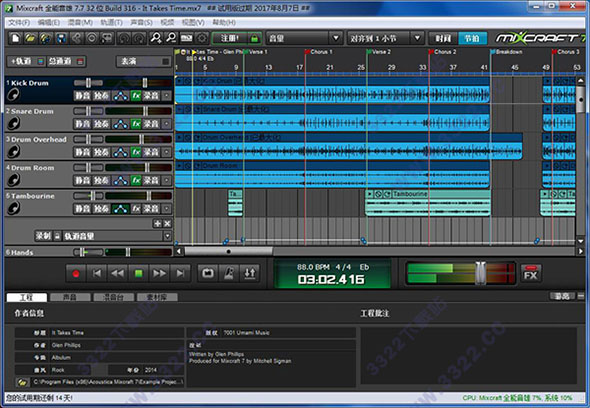Toggle loop playback mode
The height and width of the screenshot is (408, 590).
(x=208, y=273)
